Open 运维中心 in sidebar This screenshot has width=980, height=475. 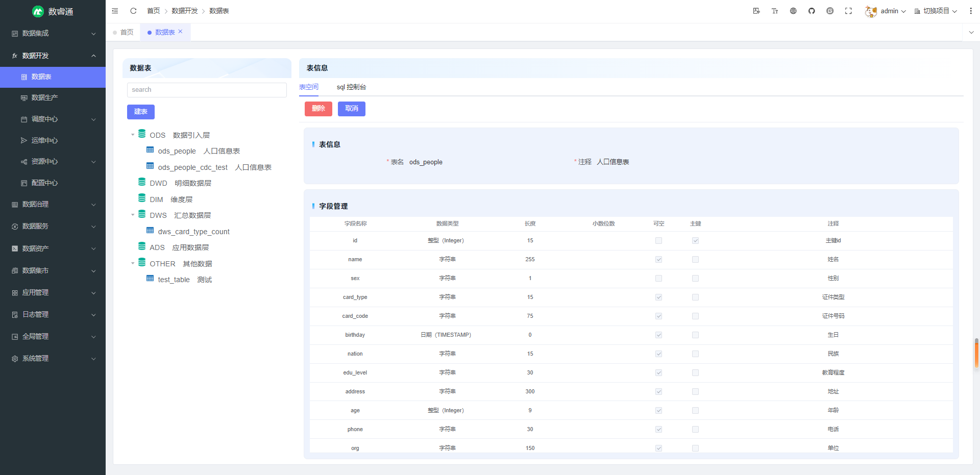click(x=53, y=140)
